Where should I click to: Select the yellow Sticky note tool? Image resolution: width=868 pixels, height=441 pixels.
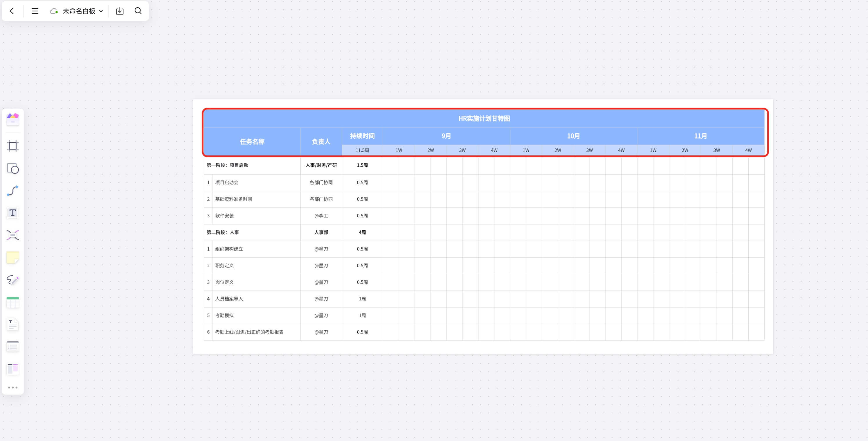pyautogui.click(x=13, y=258)
